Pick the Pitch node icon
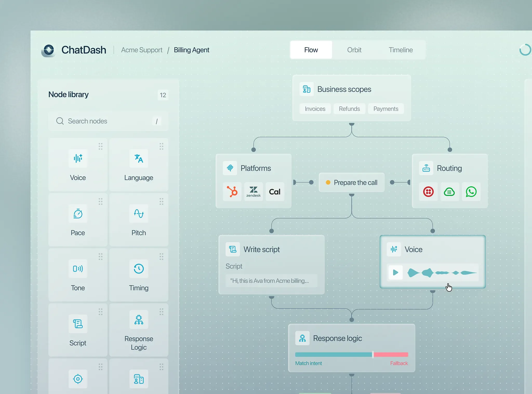532x394 pixels. coord(139,213)
